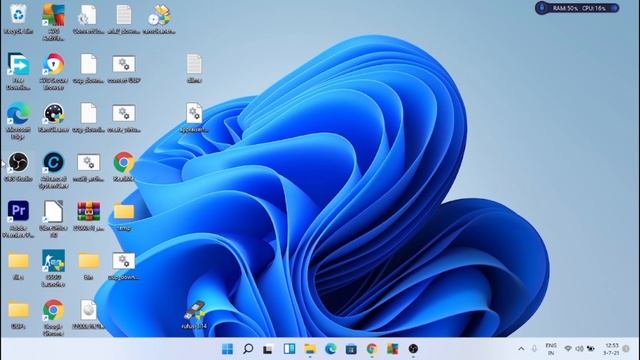Open the notification center icon
Image resolution: width=640 pixels, height=360 pixels.
(x=626, y=349)
